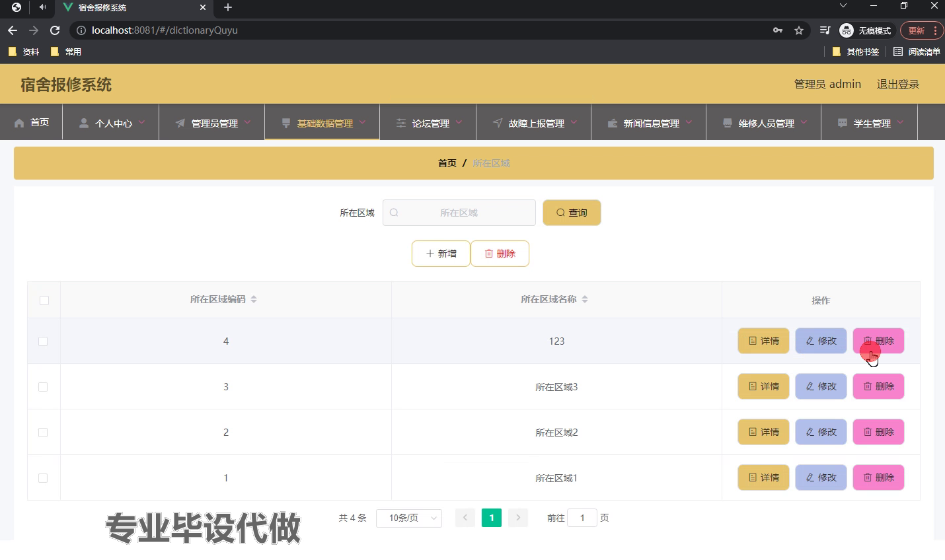Check the 所在区域2 row checkbox
This screenshot has height=560, width=945.
[43, 433]
